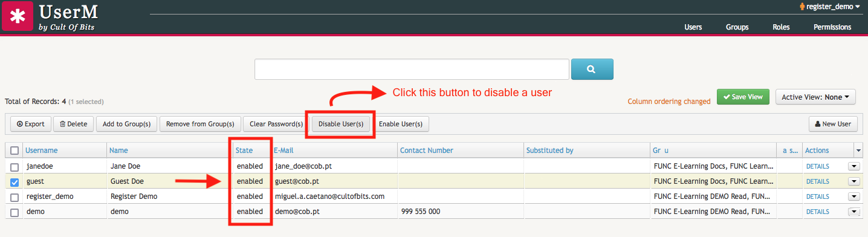Click Clear Password(s) button

276,124
